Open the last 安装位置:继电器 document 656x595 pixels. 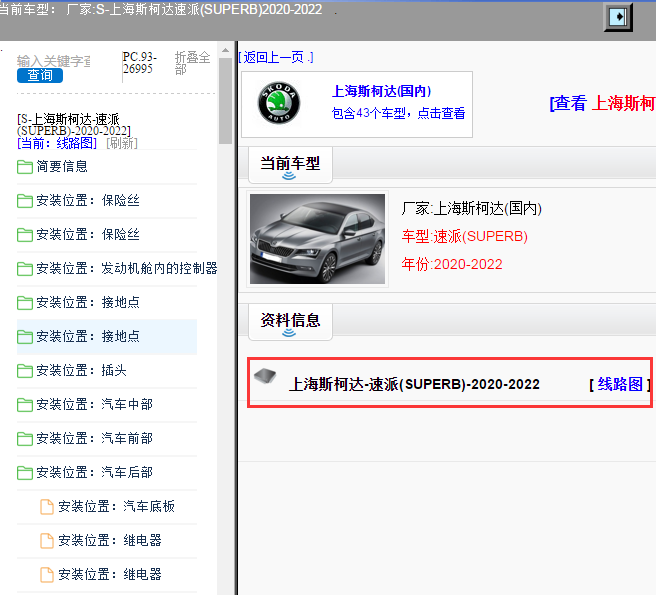pos(110,574)
